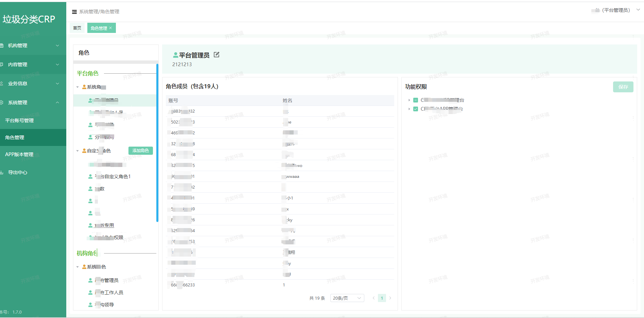The image size is (644, 318).
Task: Expand the 机构管理 menu chevron
Action: pos(57,45)
